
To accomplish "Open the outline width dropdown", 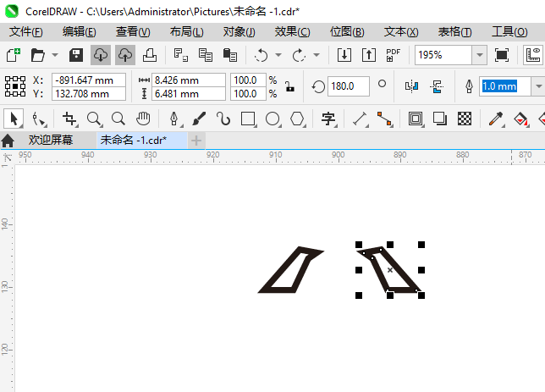I will coord(538,86).
